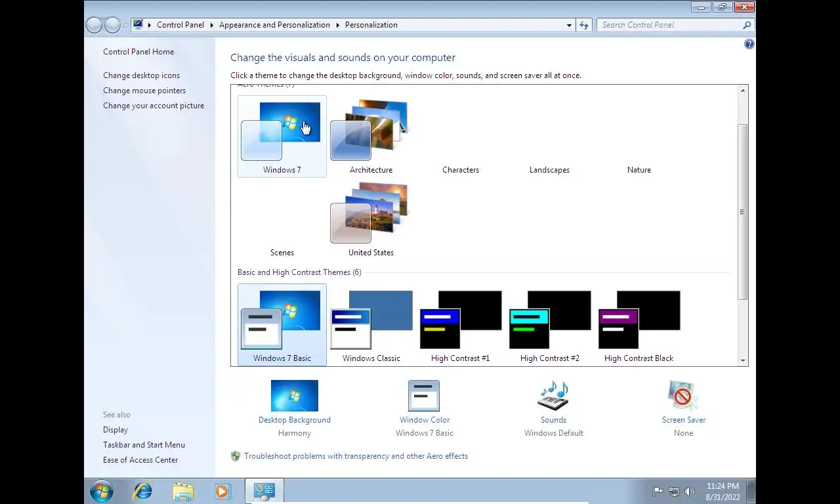This screenshot has width=840, height=504.
Task: Click the Personalization taskbar button
Action: (x=264, y=491)
